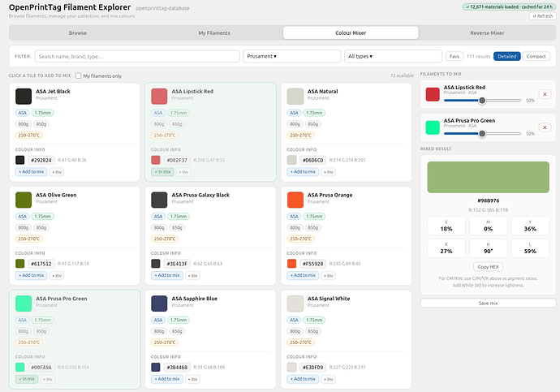
Task: Click the filament search input field
Action: coord(137,57)
